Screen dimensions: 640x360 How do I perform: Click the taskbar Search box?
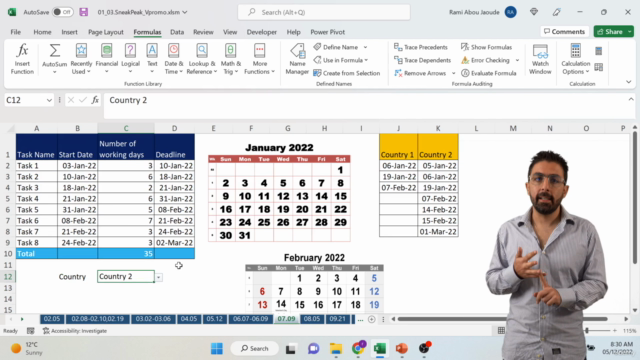coord(255,348)
